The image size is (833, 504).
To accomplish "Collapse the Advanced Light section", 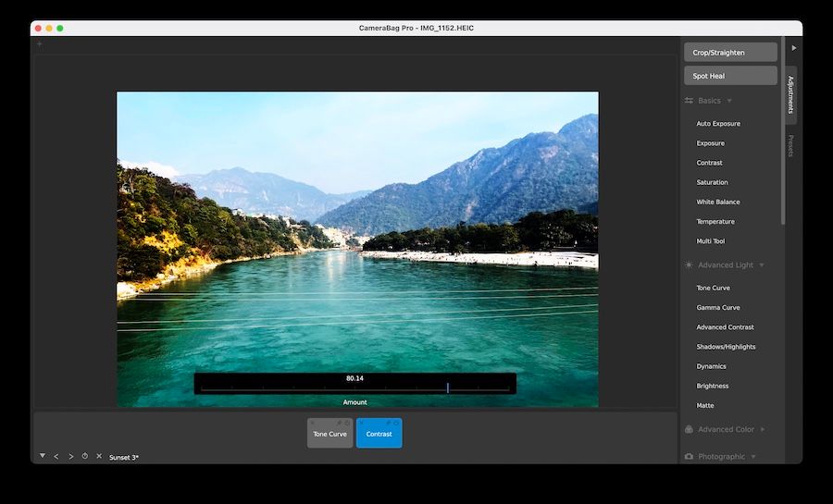I will [x=761, y=265].
